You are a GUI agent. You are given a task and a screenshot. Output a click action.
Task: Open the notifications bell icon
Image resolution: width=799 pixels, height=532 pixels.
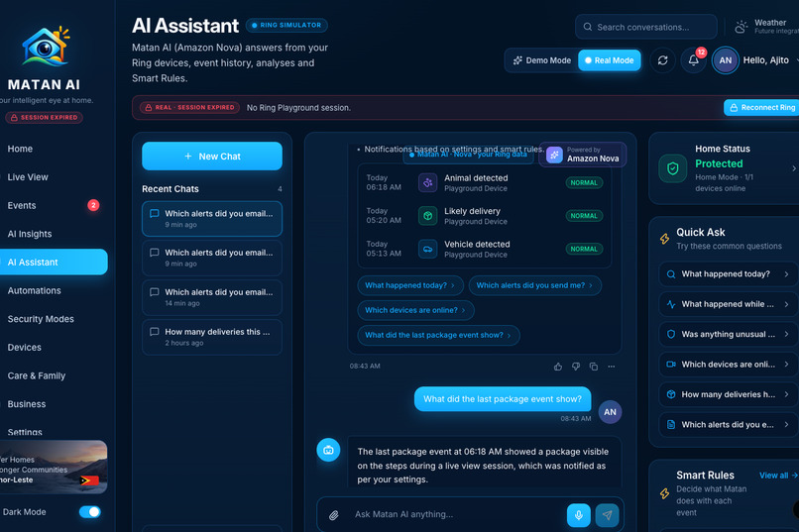coord(693,60)
